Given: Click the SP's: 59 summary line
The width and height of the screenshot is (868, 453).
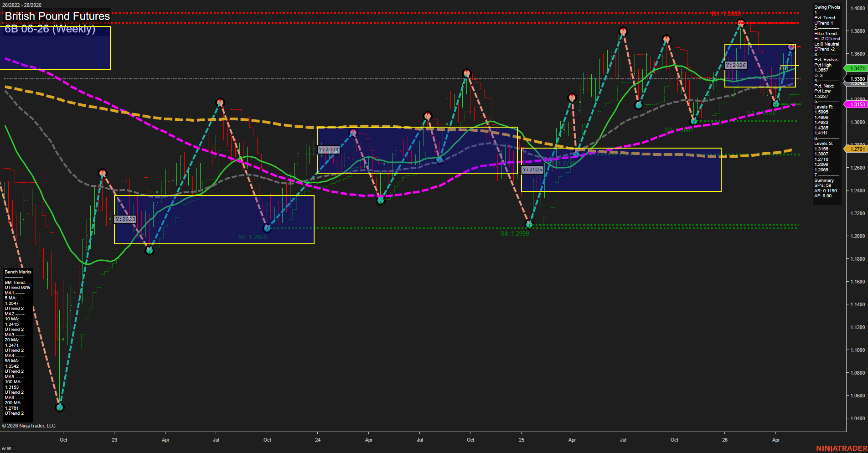Looking at the screenshot, I should click(x=823, y=185).
